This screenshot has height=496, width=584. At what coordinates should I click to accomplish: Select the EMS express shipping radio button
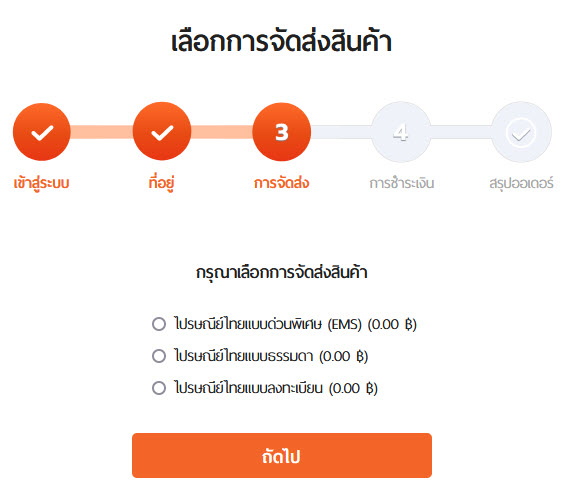point(159,324)
